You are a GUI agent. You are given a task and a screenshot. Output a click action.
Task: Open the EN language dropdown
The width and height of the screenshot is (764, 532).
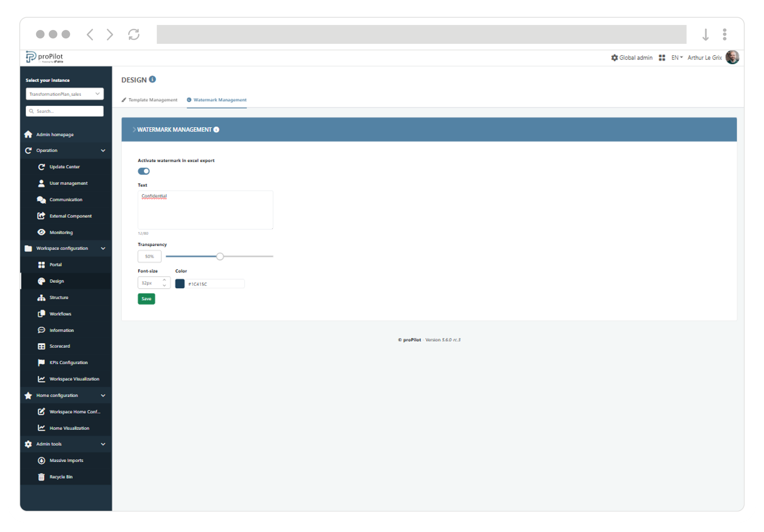[x=676, y=58]
